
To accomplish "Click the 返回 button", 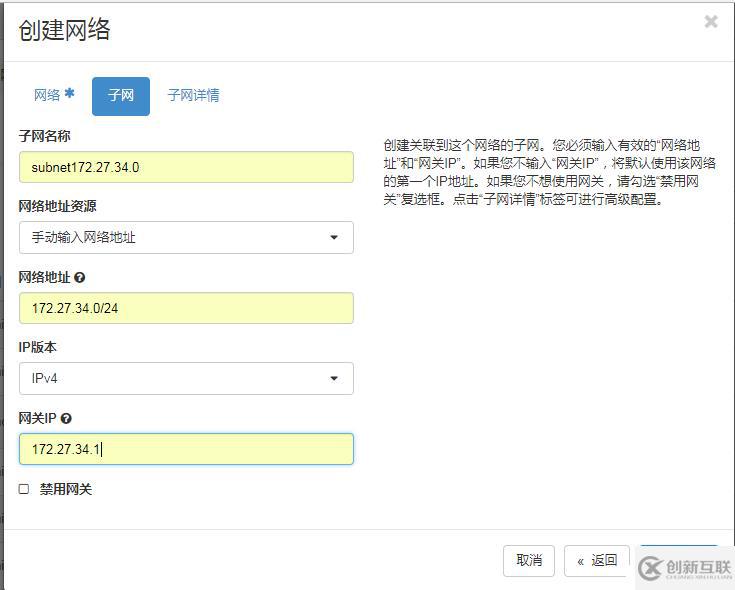I will (x=597, y=560).
